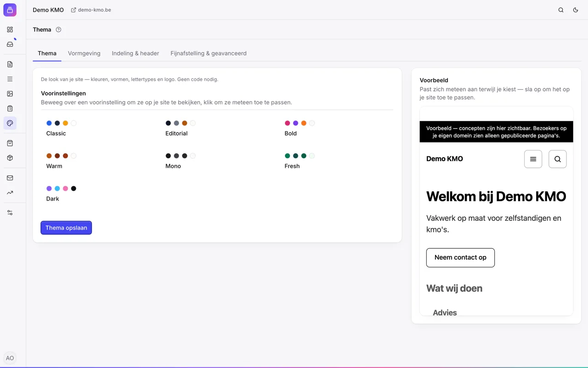Click the help question mark next to Thema
This screenshot has width=588, height=368.
click(x=58, y=29)
